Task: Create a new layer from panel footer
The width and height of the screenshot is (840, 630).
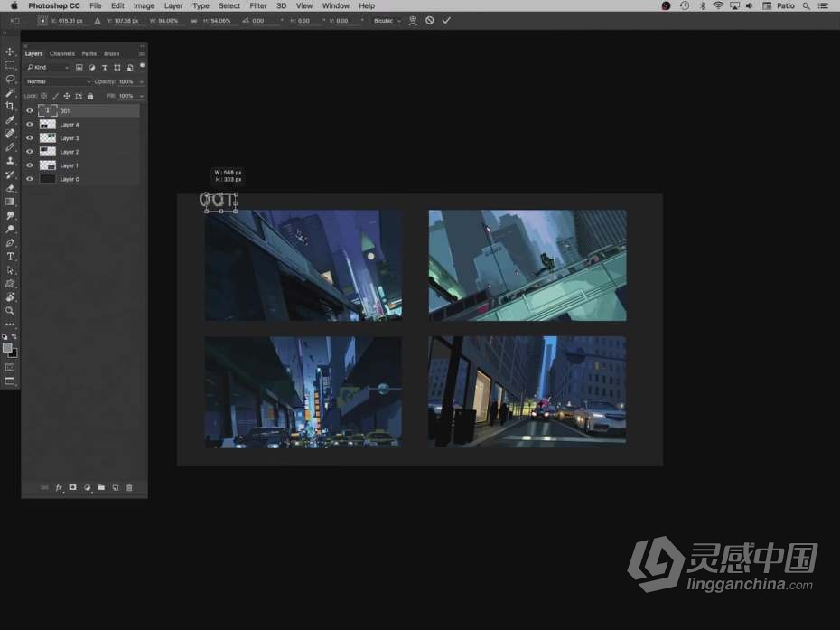Action: click(116, 488)
